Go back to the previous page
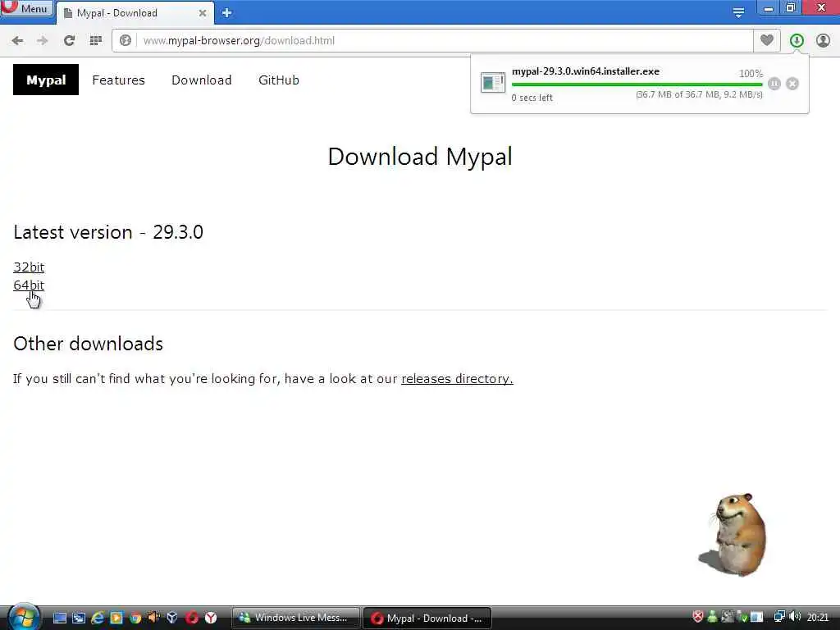This screenshot has width=840, height=630. pos(18,41)
